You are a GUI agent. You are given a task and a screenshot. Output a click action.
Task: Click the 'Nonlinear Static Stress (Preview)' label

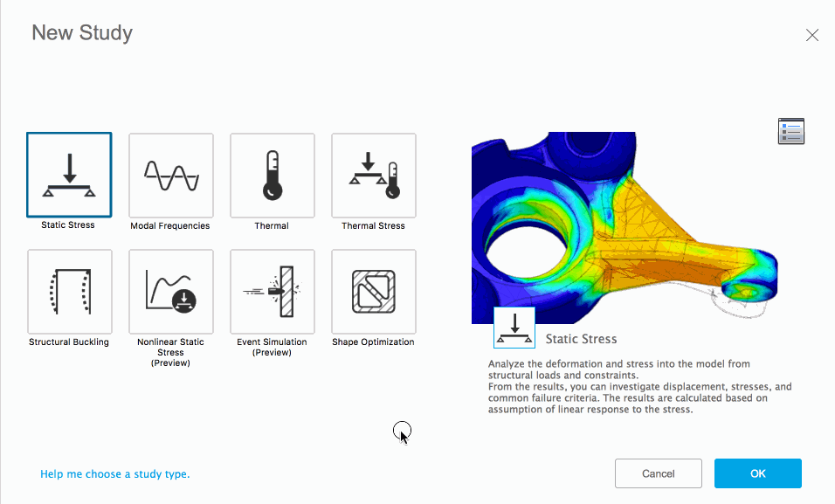tap(170, 352)
